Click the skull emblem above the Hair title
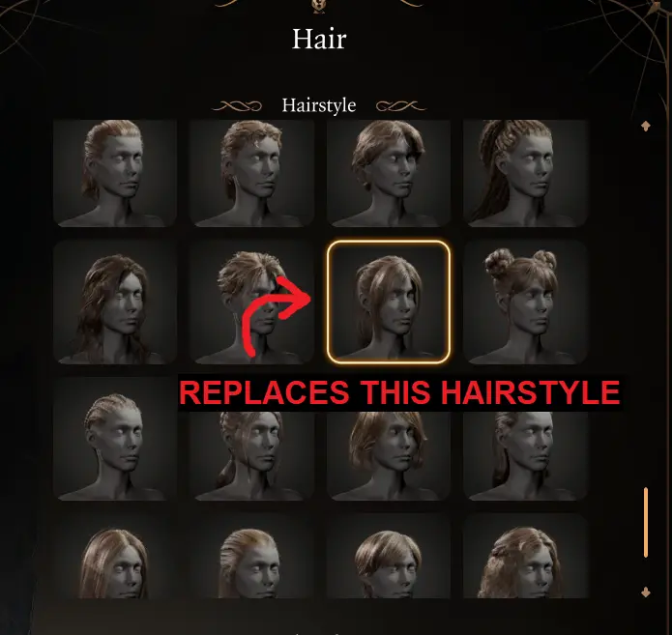This screenshot has width=672, height=635. pos(318,6)
